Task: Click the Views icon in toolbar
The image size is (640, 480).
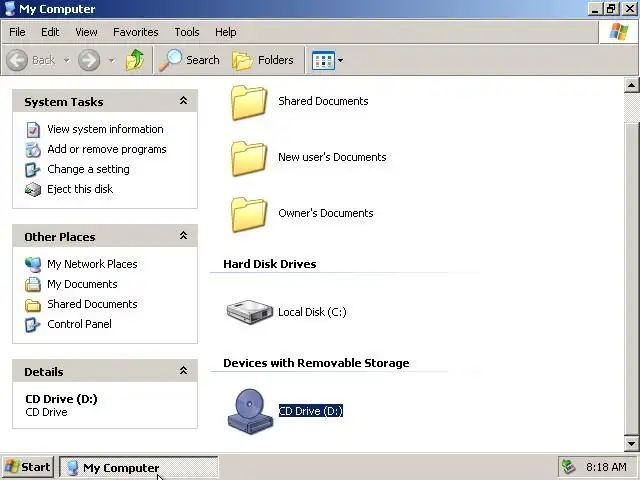Action: [323, 60]
